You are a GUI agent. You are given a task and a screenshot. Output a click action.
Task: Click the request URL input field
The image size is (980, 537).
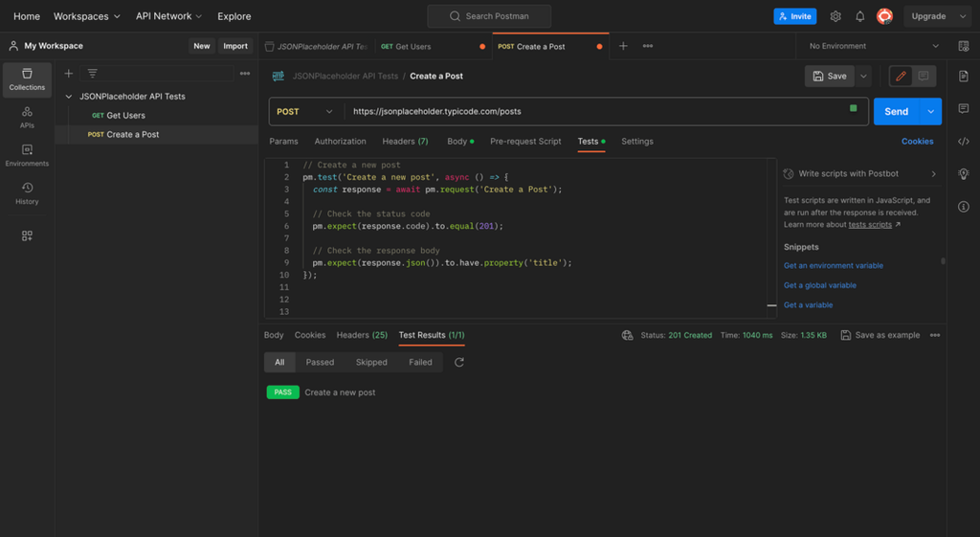593,112
